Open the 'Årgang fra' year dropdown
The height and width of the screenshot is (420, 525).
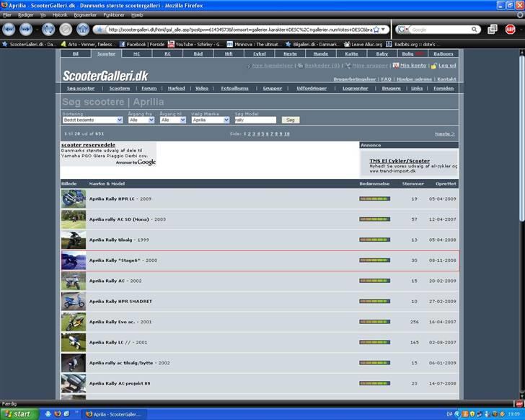[141, 120]
